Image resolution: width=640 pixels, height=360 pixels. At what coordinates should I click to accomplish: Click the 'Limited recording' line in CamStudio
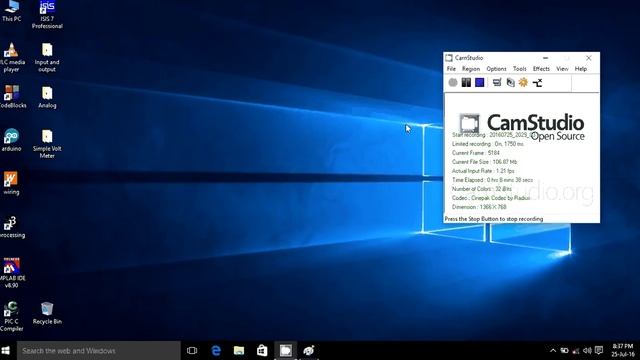[x=488, y=144]
